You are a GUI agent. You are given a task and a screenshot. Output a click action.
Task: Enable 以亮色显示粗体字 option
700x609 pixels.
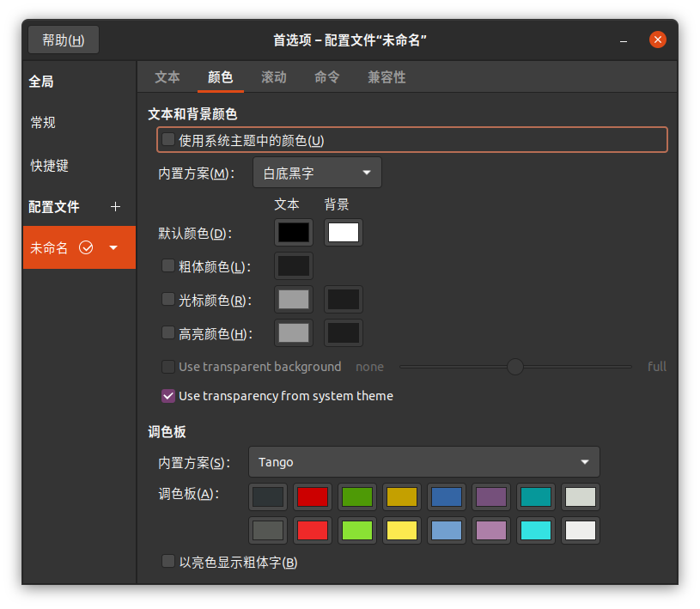(167, 562)
